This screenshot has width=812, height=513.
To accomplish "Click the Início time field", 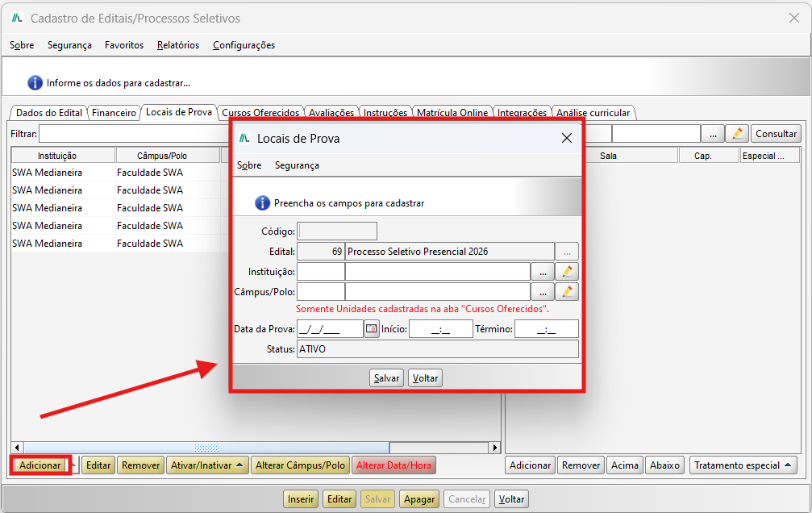I will 441,329.
